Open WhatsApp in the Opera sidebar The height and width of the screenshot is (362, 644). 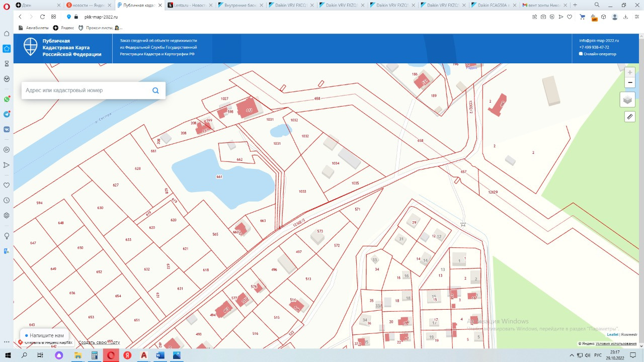point(7,99)
